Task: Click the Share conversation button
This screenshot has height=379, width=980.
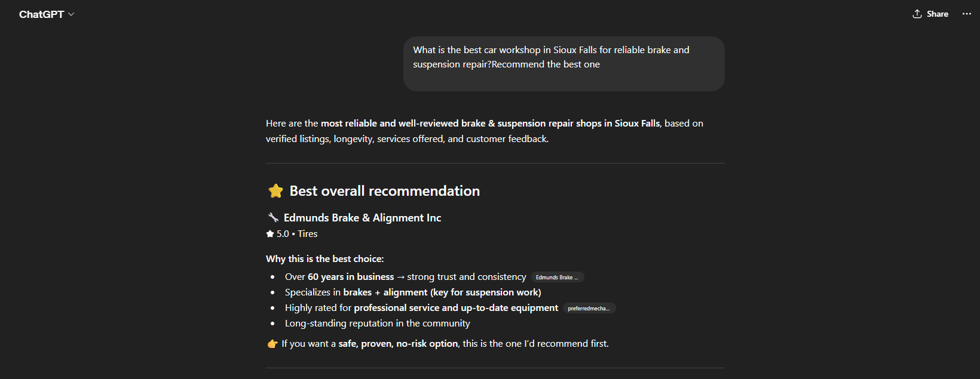Action: click(x=930, y=14)
